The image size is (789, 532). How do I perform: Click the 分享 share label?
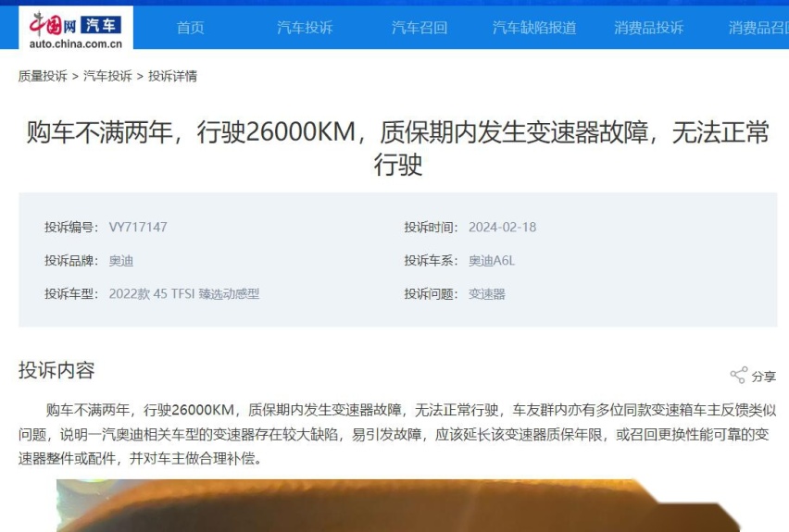coord(764,377)
